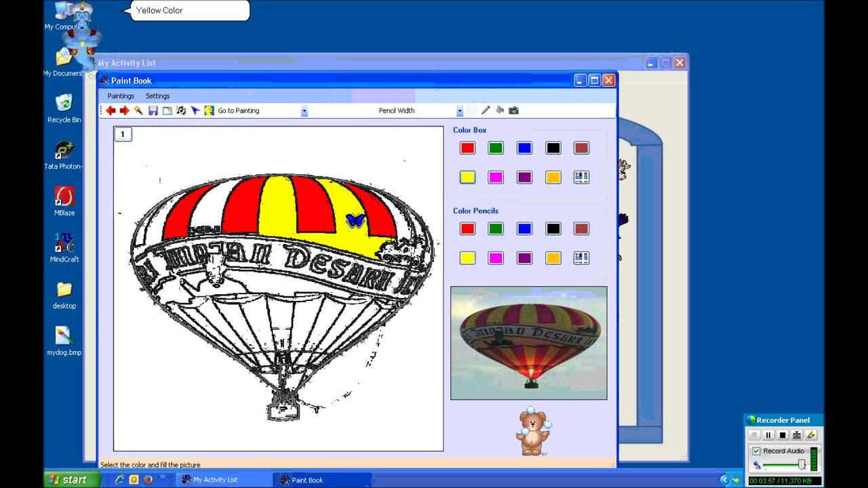This screenshot has height=488, width=868.
Task: Go to previous painting with red left arrow
Action: (111, 110)
